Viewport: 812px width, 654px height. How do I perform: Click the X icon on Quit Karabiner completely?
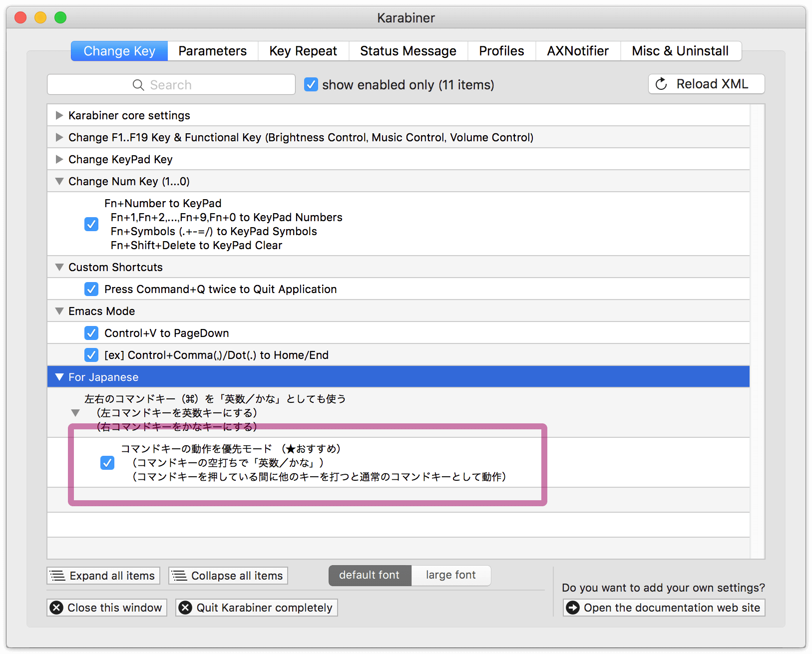[x=186, y=608]
